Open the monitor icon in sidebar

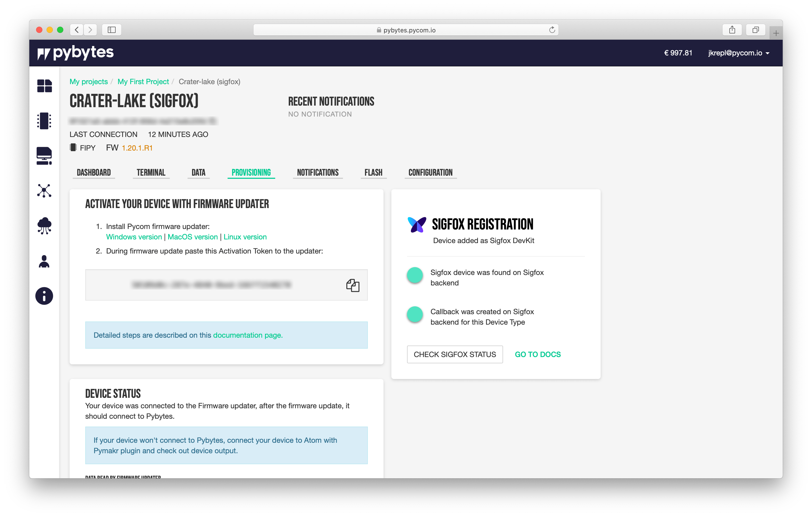click(x=44, y=156)
